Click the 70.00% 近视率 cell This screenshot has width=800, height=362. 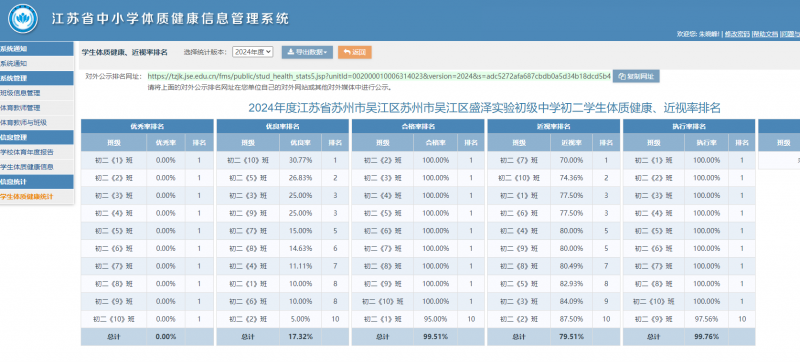point(571,160)
